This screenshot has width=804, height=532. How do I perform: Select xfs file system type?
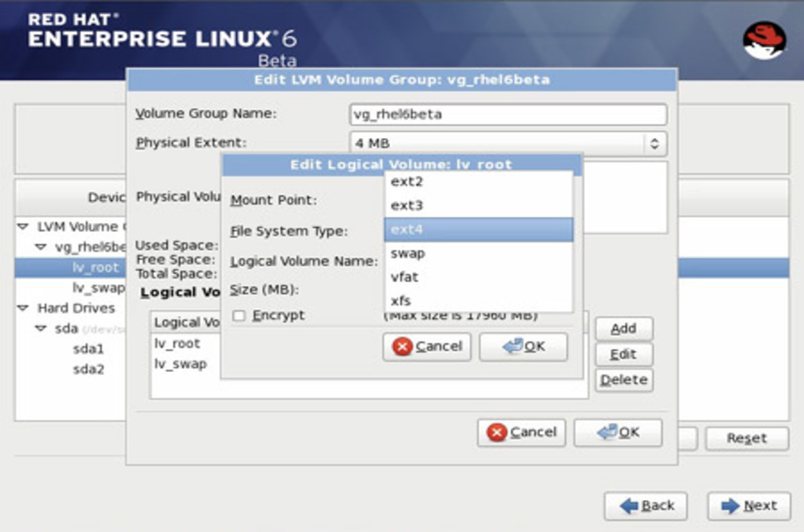pos(478,302)
